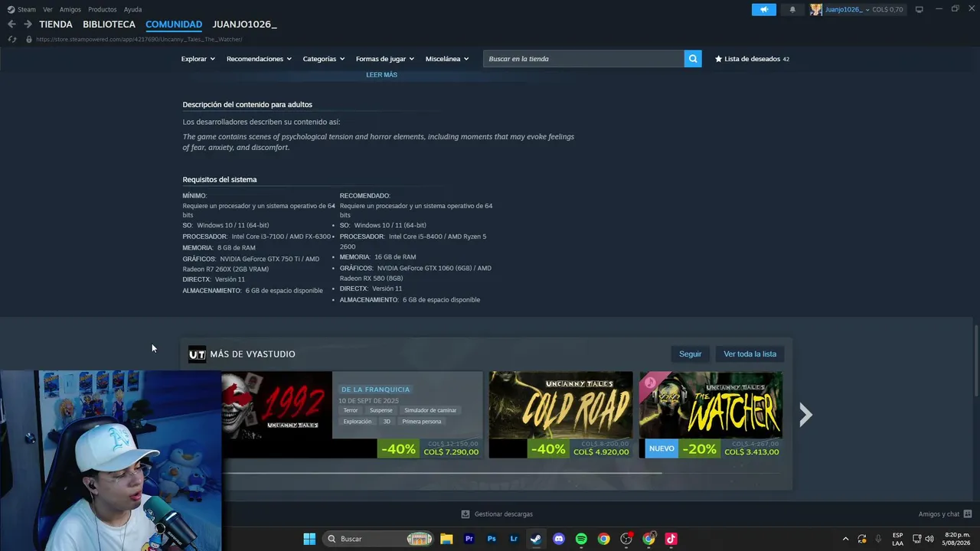Click the Windows taskbar Buscar search box
This screenshot has height=551, width=980.
point(379,539)
